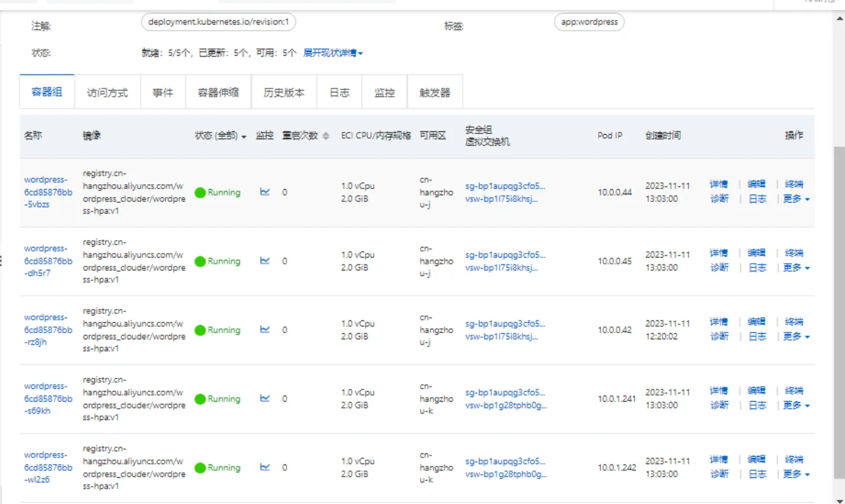The height and width of the screenshot is (504, 845).
Task: Open the 监控 tab
Action: pyautogui.click(x=384, y=92)
